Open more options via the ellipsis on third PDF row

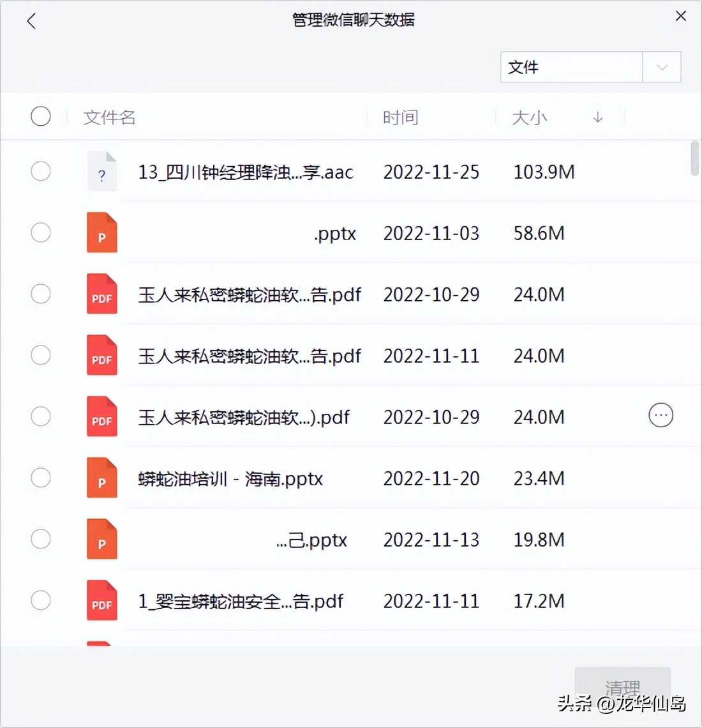[x=661, y=415]
